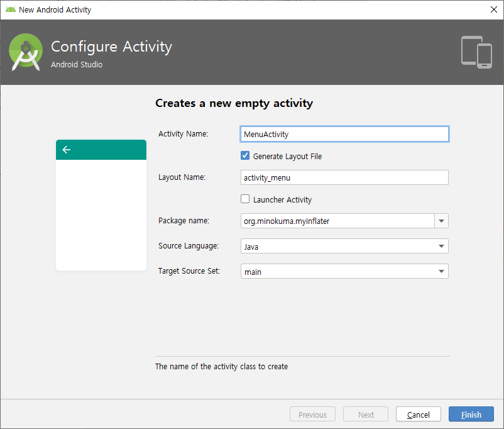Open the Source Language dropdown

pyautogui.click(x=344, y=246)
